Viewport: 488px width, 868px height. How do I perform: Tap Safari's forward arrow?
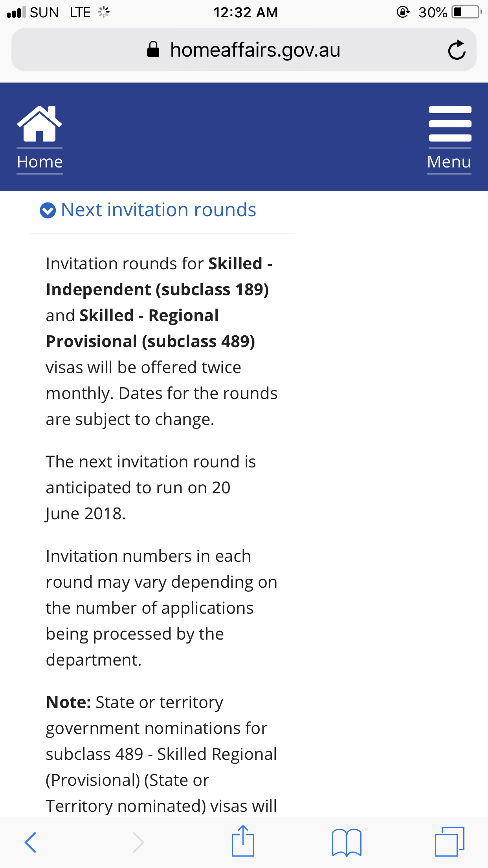coord(138,842)
